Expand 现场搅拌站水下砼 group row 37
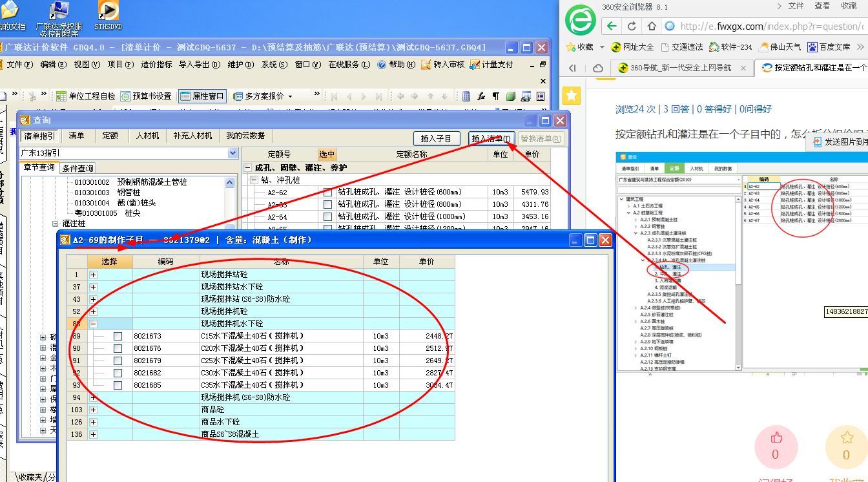This screenshot has height=482, width=868. click(93, 287)
